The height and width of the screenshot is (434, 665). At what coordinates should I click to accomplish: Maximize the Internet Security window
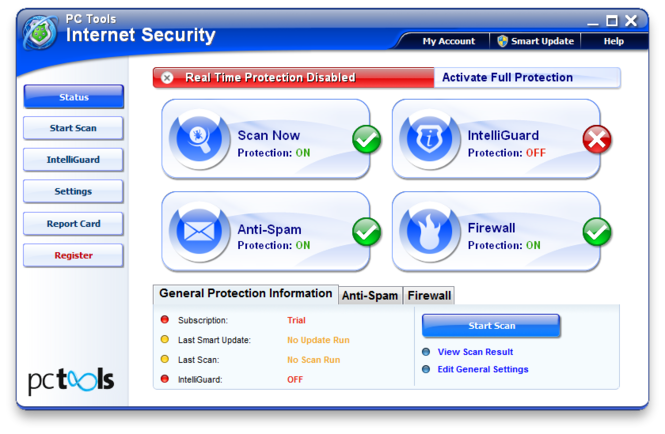pyautogui.click(x=612, y=20)
